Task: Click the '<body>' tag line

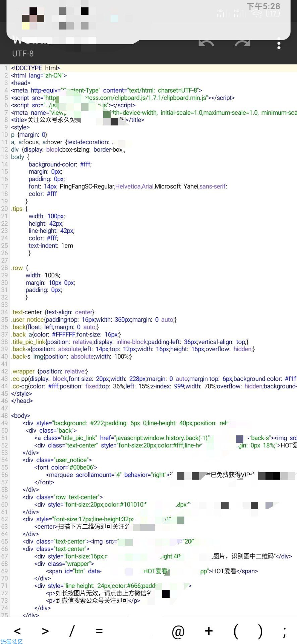Action: [x=20, y=416]
